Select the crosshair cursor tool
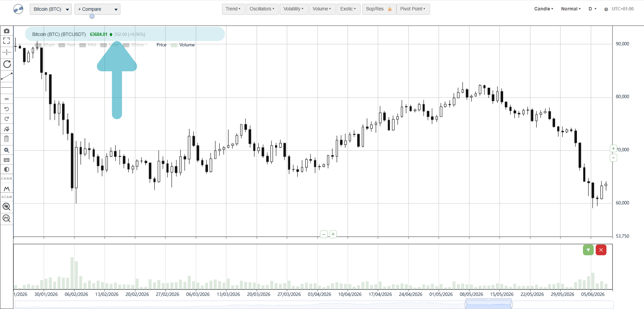Viewport: 644px width, 309px height. (6, 52)
